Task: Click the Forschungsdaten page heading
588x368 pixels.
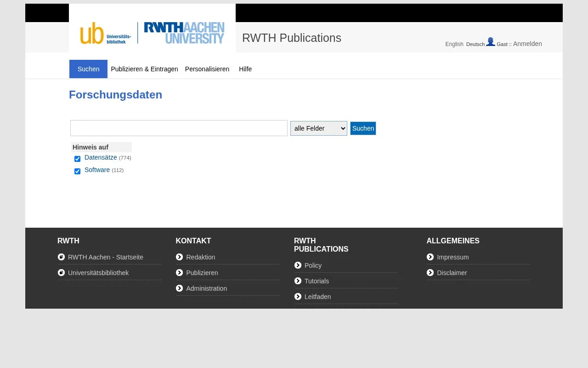Action: pyautogui.click(x=115, y=95)
